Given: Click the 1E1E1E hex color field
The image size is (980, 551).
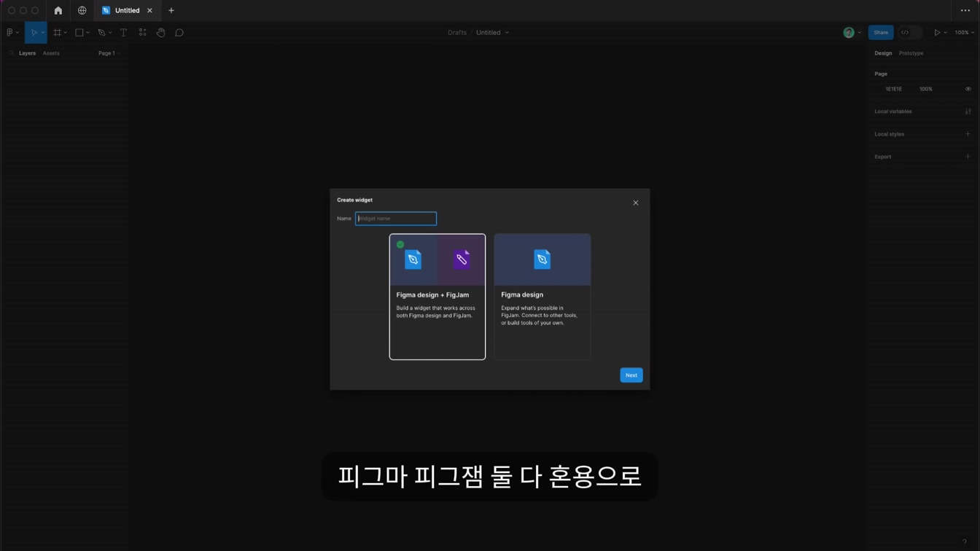Looking at the screenshot, I should pyautogui.click(x=894, y=89).
